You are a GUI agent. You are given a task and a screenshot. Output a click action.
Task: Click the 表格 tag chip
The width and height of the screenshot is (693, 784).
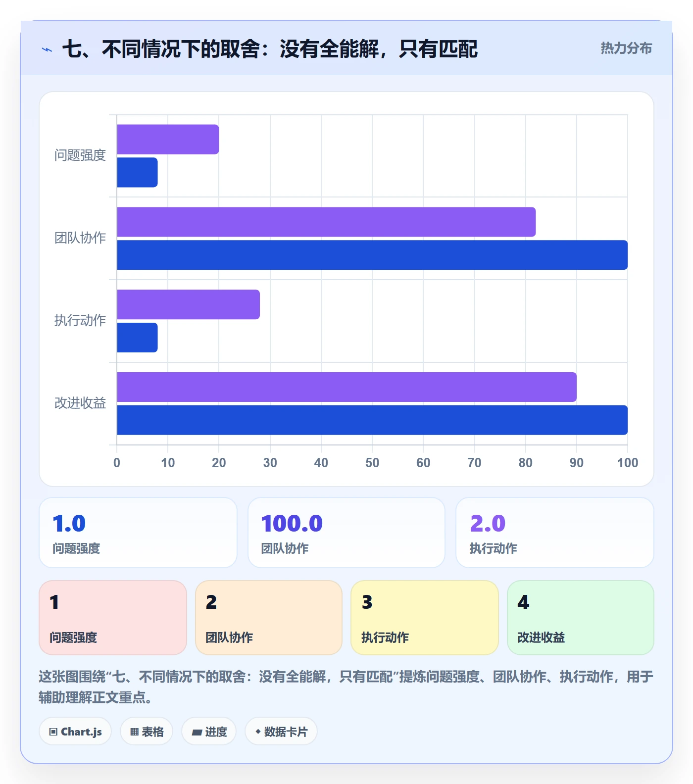pyautogui.click(x=147, y=732)
